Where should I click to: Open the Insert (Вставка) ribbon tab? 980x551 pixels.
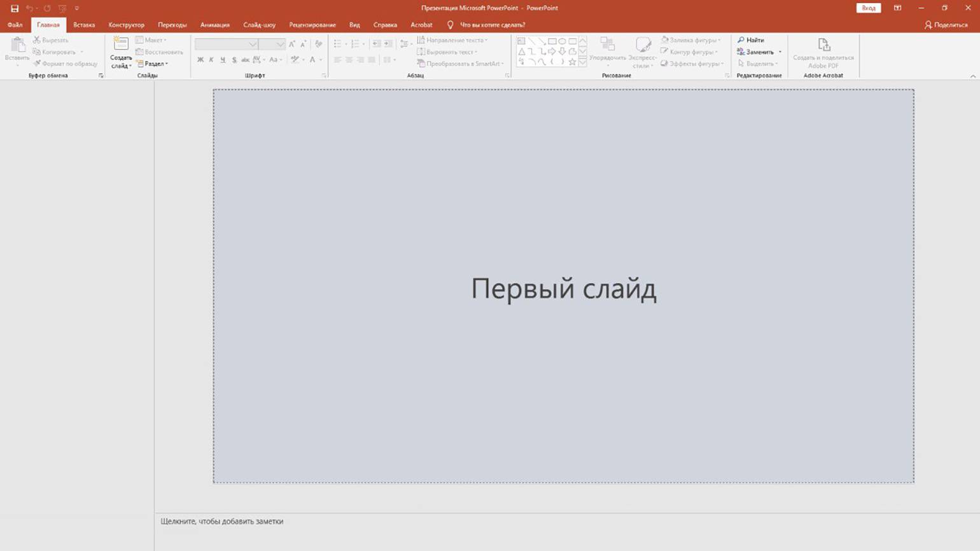point(83,25)
